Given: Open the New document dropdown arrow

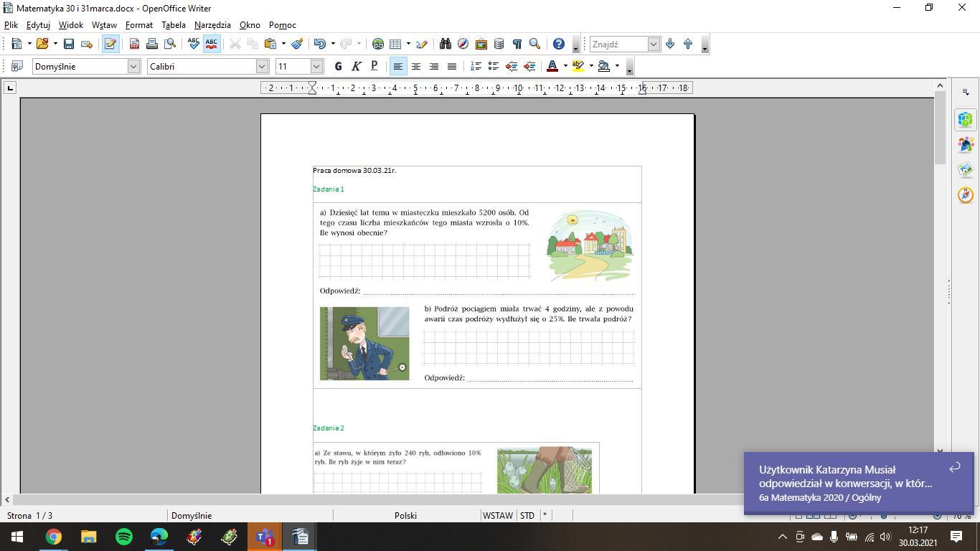Looking at the screenshot, I should [29, 44].
